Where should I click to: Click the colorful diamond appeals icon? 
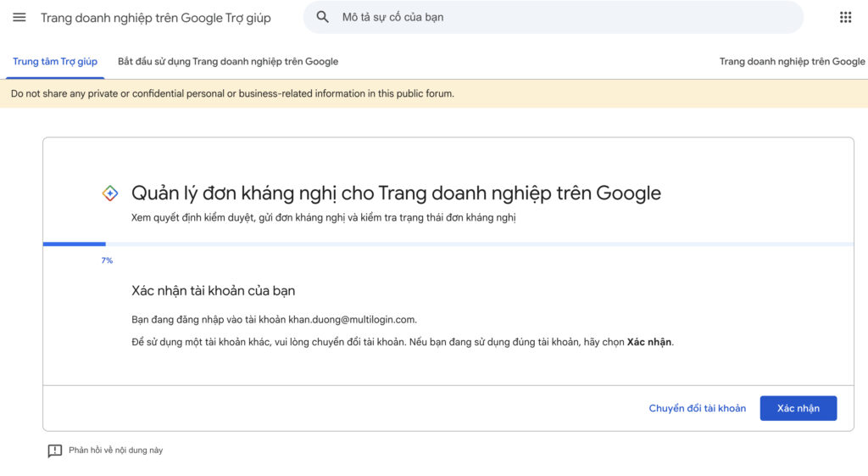110,193
